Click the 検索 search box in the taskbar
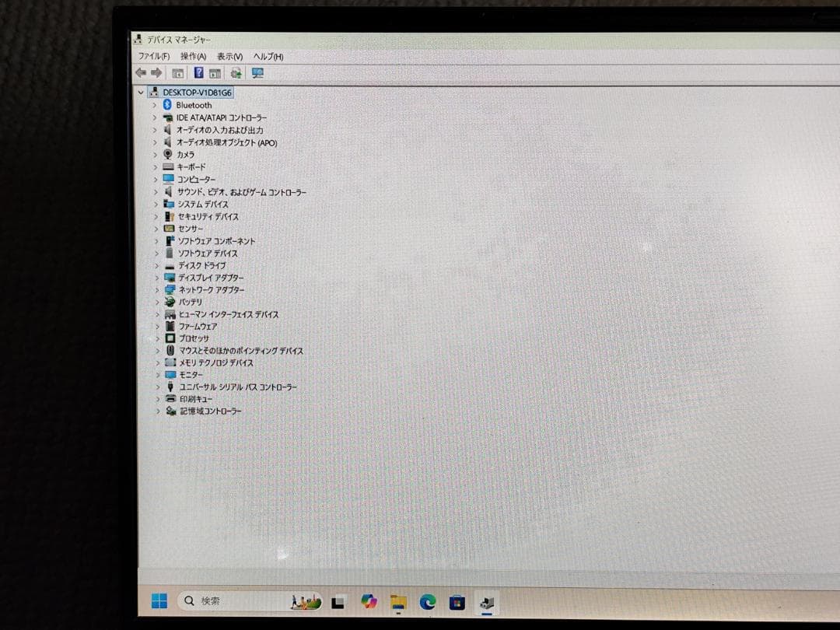The image size is (840, 630). (x=210, y=600)
